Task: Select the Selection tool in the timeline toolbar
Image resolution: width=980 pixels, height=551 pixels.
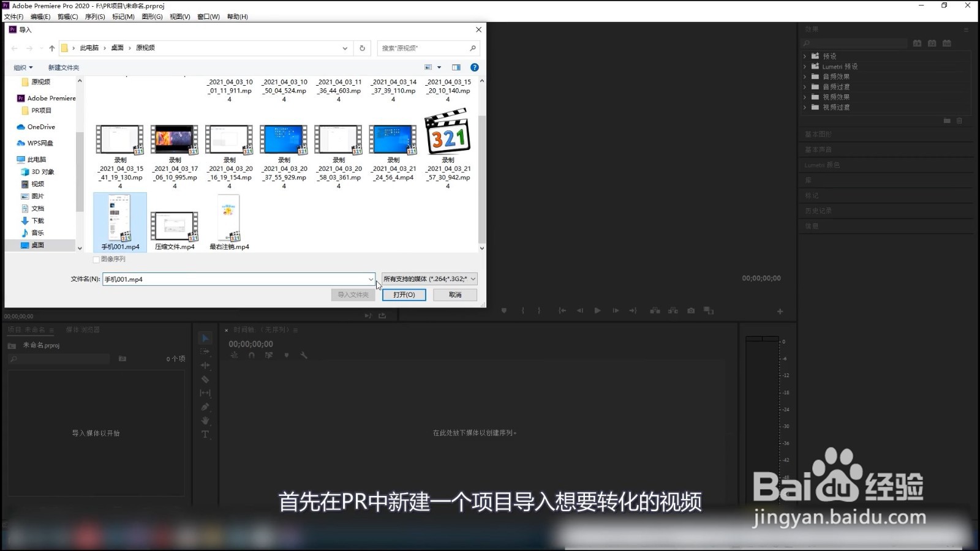Action: click(x=205, y=337)
